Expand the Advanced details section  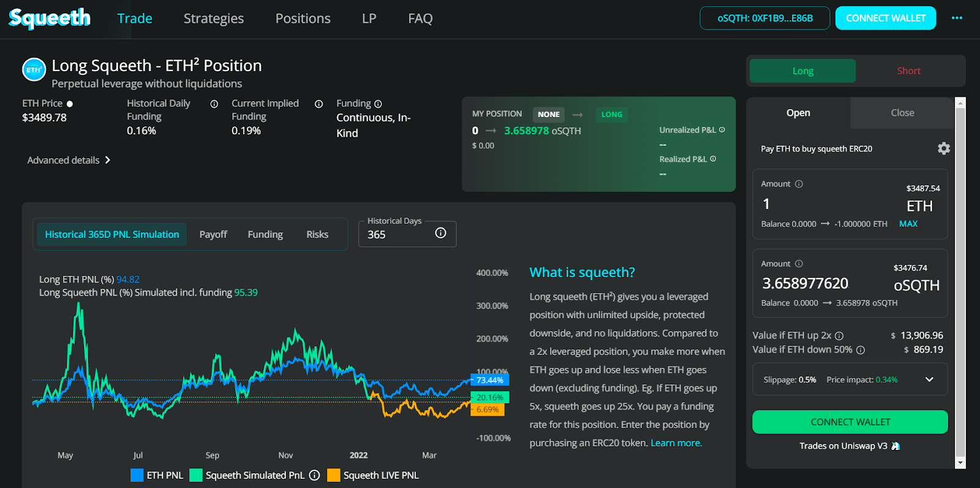coord(69,160)
